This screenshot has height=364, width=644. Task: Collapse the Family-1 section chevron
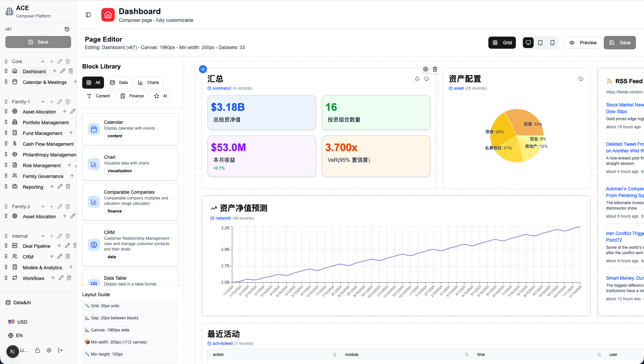[x=43, y=102]
